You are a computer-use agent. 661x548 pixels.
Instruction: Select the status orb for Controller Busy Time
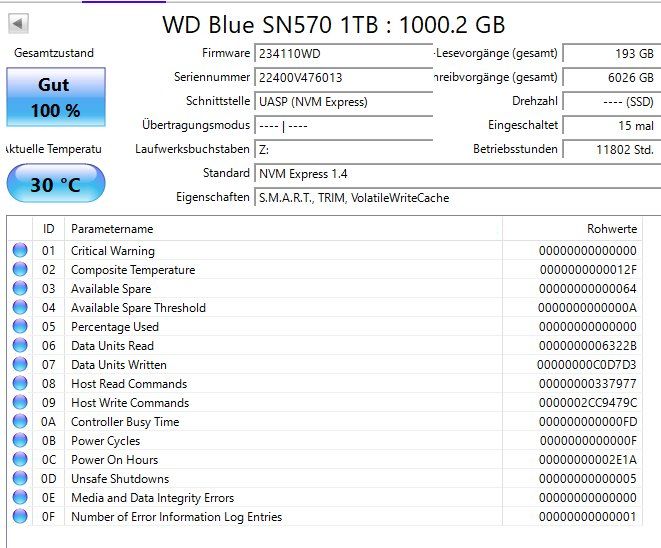[x=20, y=422]
